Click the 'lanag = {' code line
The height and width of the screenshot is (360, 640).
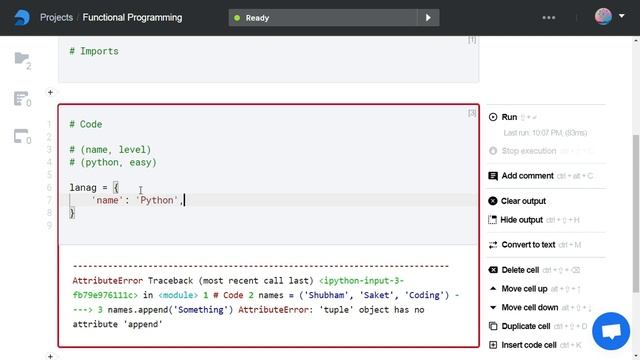(x=94, y=188)
